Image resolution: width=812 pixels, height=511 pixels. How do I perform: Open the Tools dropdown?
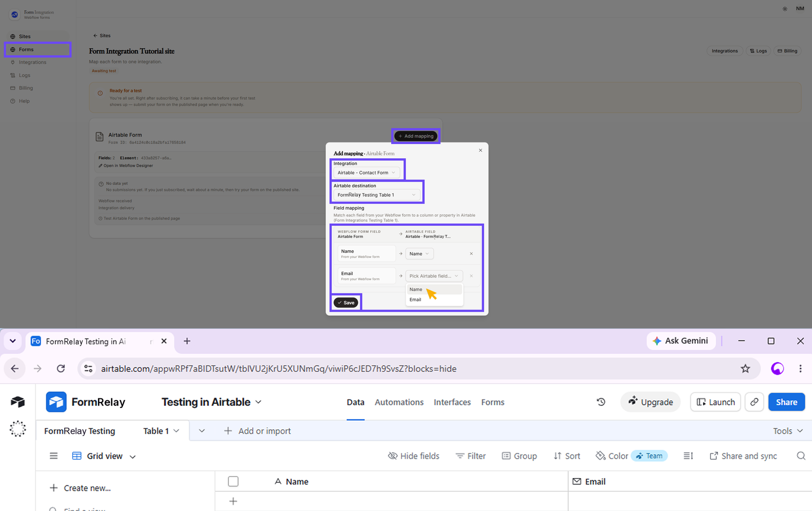pos(788,431)
